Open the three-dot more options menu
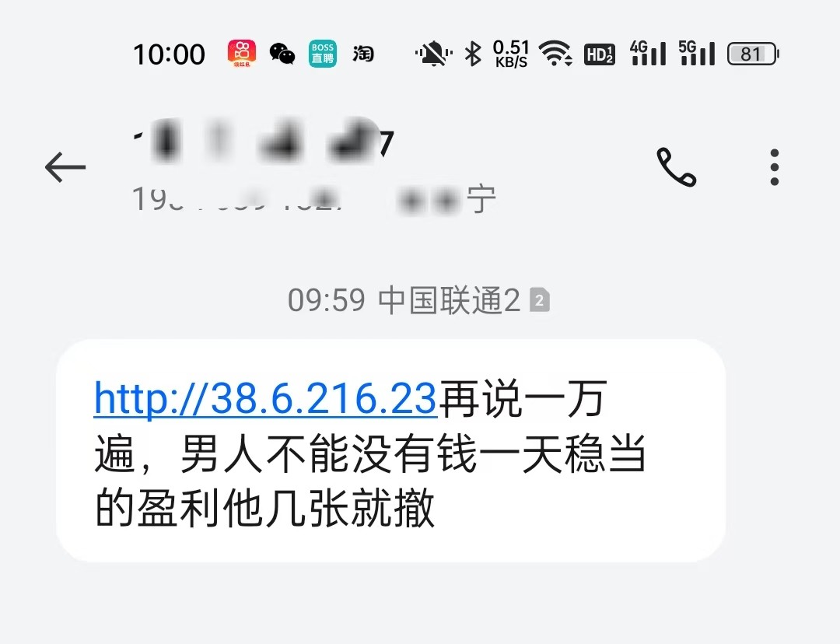Viewport: 840px width, 644px height. tap(774, 167)
